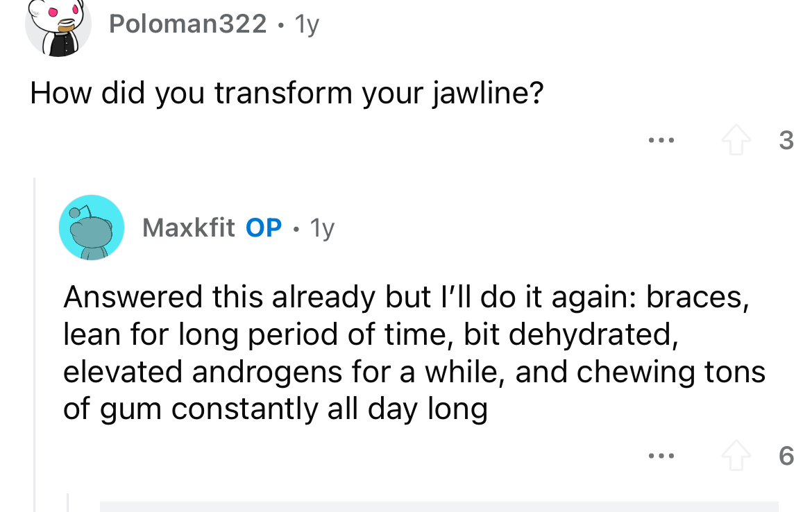Image resolution: width=812 pixels, height=512 pixels.
Task: Collapse the thread using the reply indent line
Action: pyautogui.click(x=34, y=344)
